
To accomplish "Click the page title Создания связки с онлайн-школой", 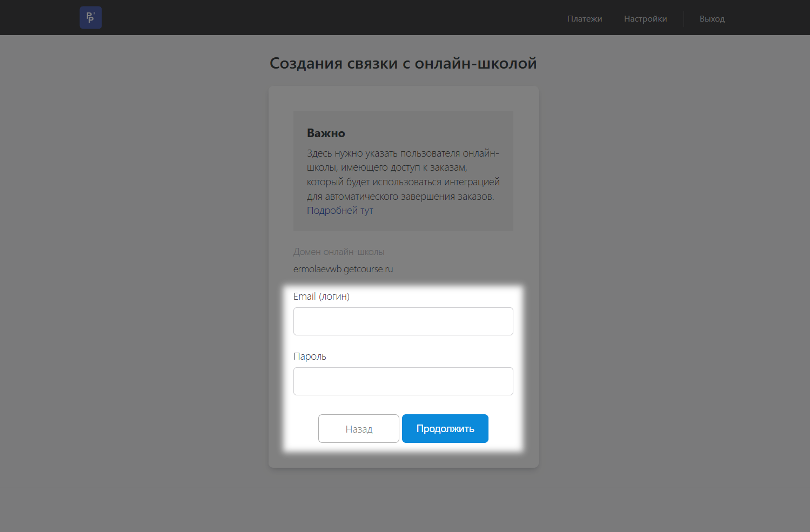I will 403,63.
